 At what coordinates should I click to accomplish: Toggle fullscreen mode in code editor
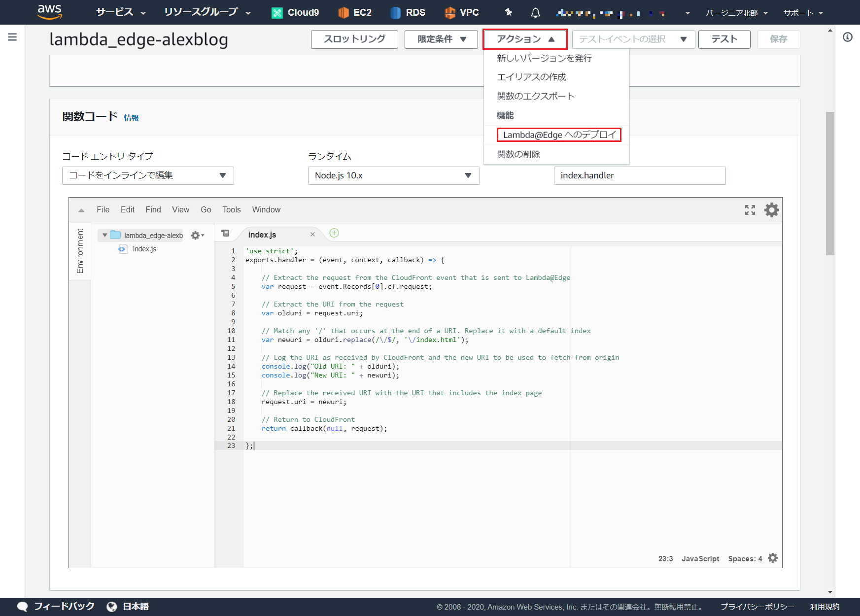750,210
